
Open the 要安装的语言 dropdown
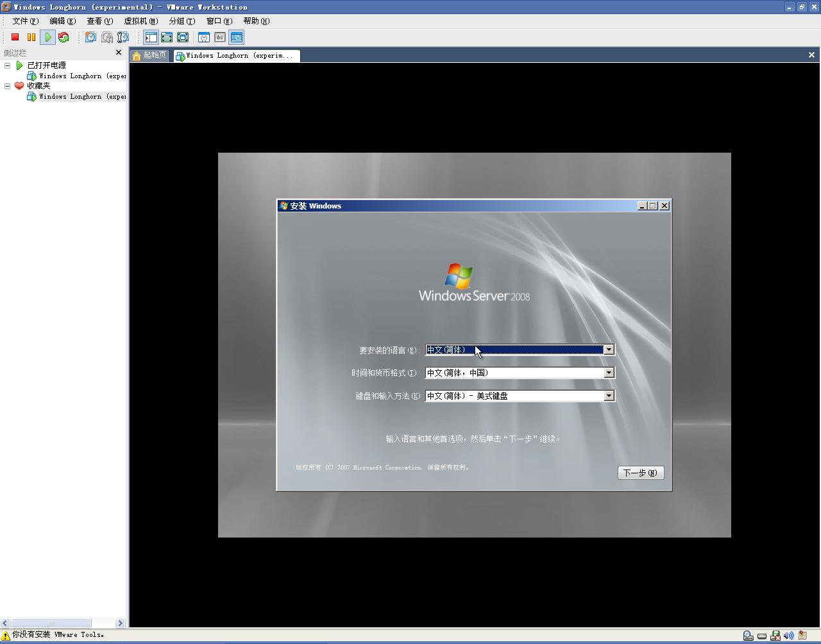coord(609,350)
